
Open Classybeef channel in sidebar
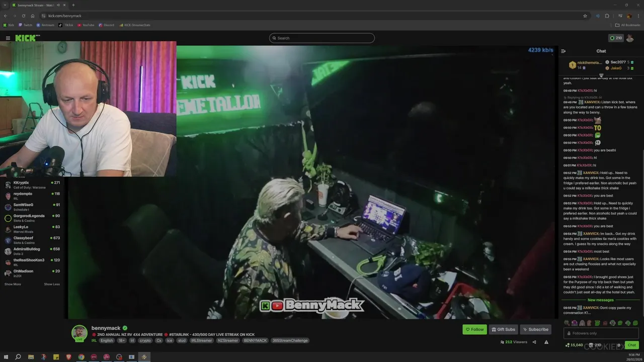pyautogui.click(x=33, y=240)
